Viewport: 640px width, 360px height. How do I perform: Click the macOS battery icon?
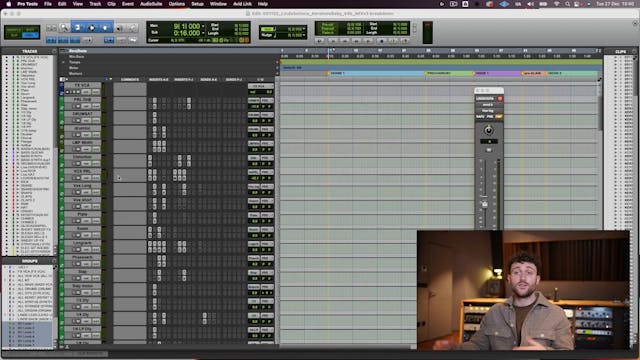tap(543, 4)
